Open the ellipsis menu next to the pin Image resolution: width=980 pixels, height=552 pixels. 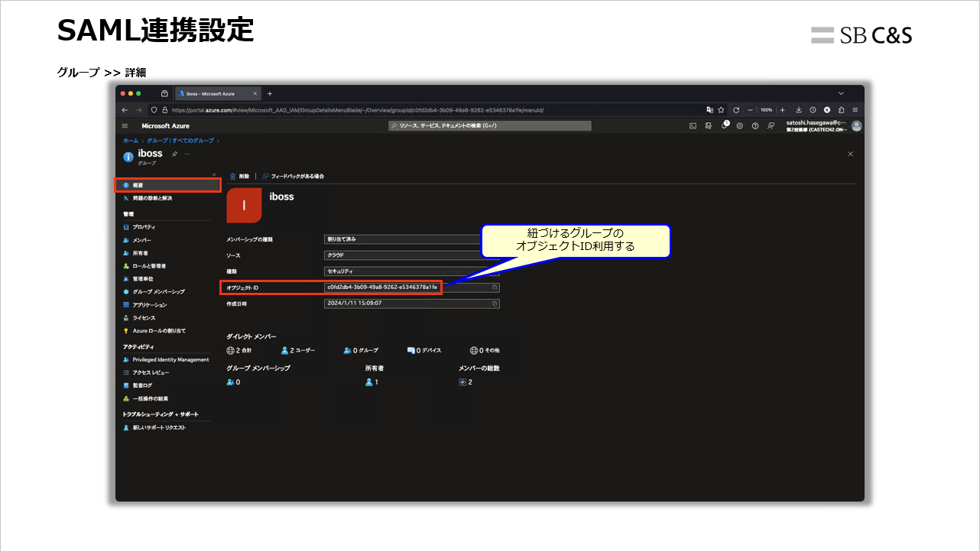tap(187, 154)
